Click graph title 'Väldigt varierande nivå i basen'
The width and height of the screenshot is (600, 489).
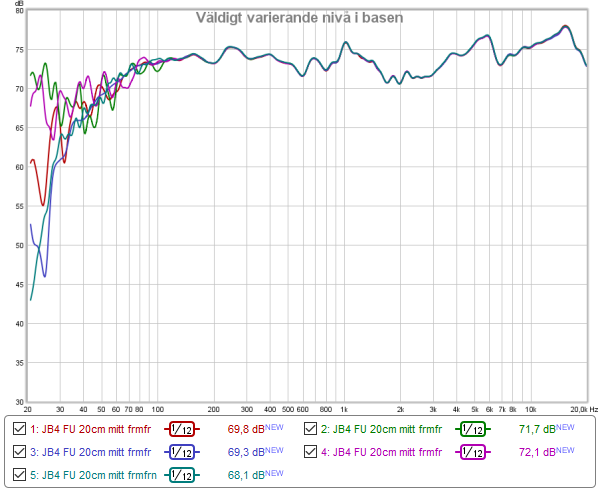pos(300,19)
